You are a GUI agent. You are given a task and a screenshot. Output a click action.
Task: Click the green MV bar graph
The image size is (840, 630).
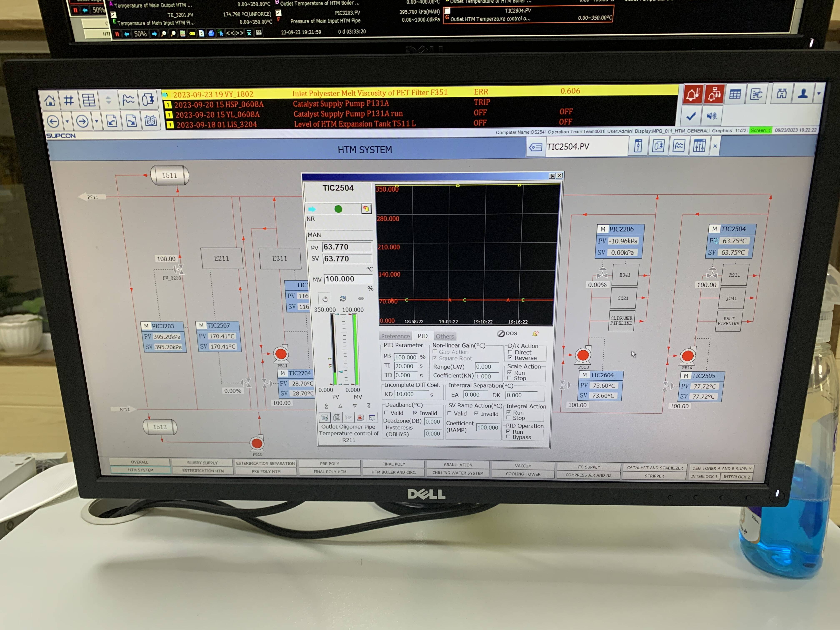coord(355,349)
